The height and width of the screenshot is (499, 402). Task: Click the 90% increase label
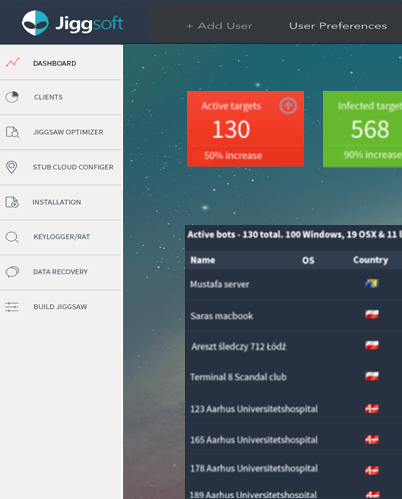tap(373, 155)
